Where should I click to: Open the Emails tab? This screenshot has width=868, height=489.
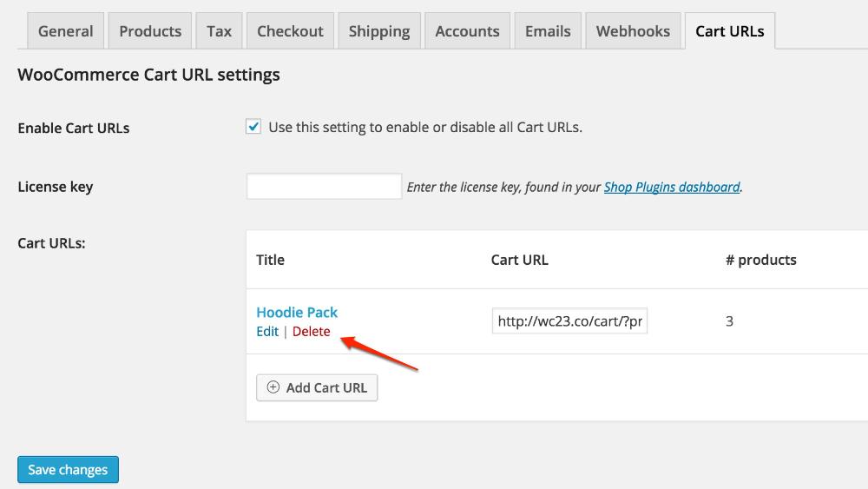548,31
